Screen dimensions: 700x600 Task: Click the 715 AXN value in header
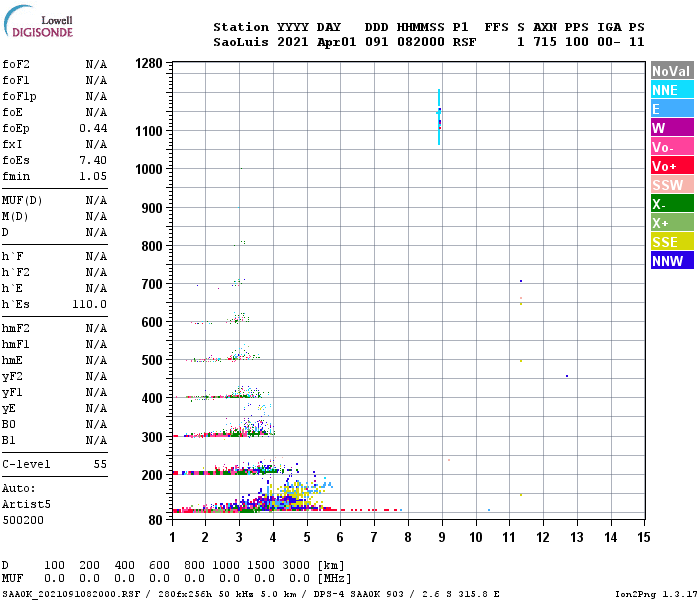(545, 42)
